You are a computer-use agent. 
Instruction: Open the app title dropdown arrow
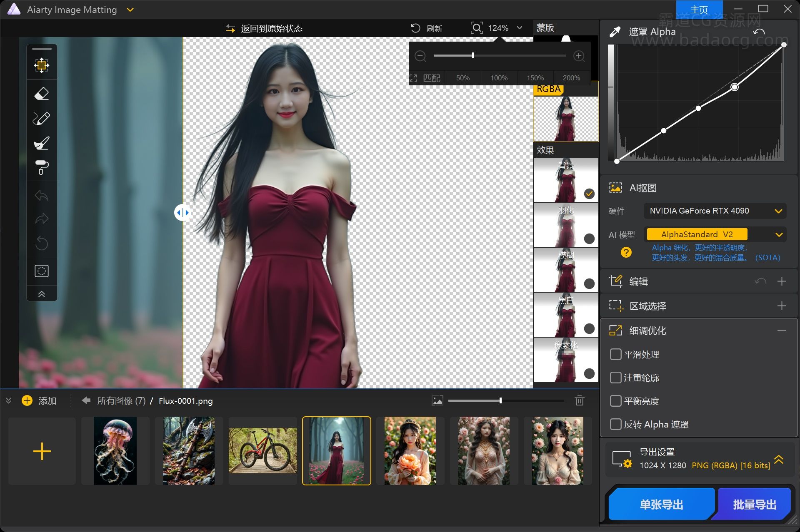(x=130, y=10)
